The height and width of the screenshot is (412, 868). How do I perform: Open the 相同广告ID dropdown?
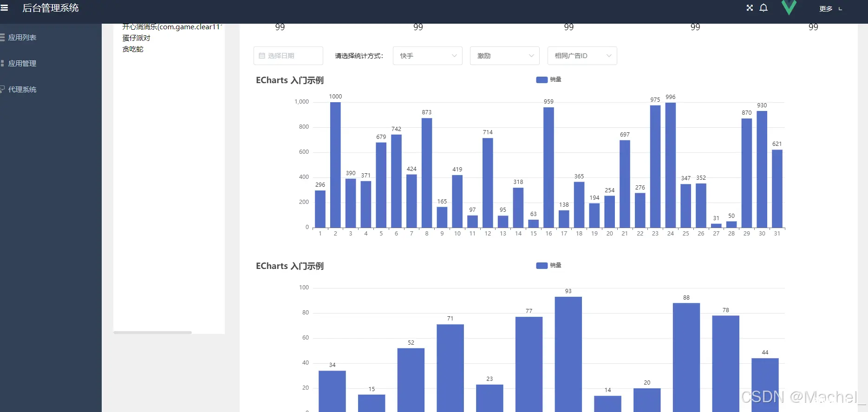582,56
